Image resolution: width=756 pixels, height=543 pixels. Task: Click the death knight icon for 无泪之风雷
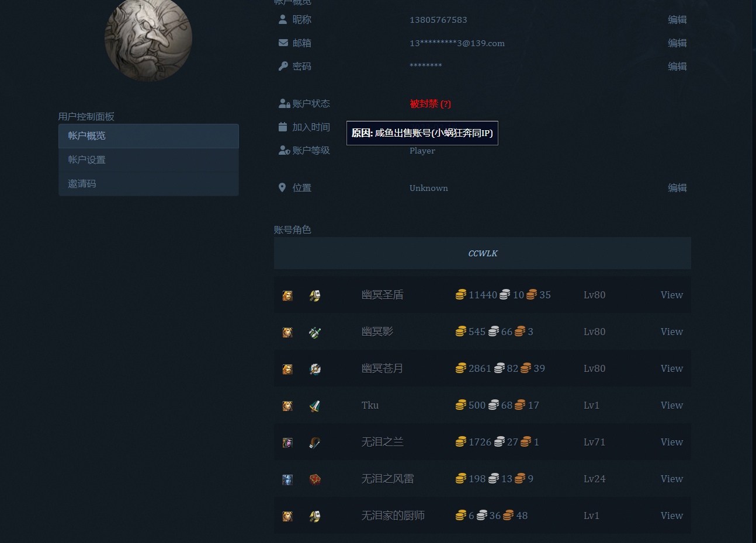coord(315,479)
